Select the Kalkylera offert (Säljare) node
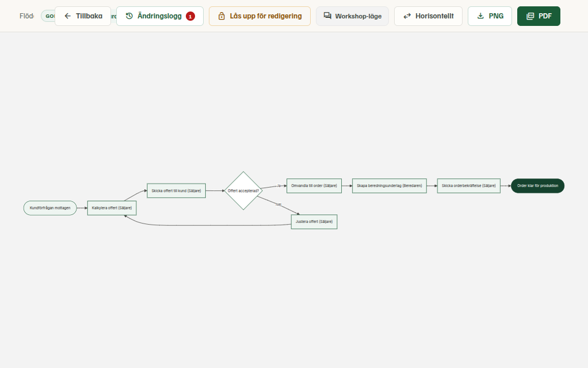This screenshot has height=368, width=588. pos(112,208)
